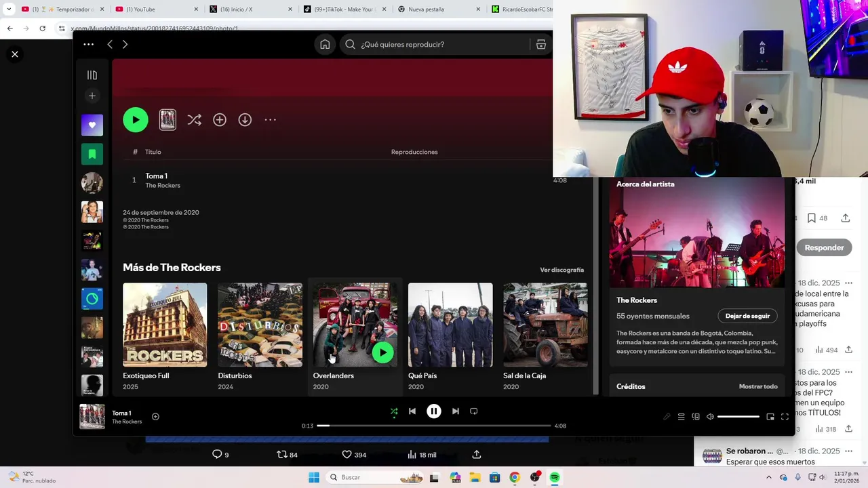
Task: Click the search magnifier icon in Spotify
Action: pyautogui.click(x=350, y=45)
